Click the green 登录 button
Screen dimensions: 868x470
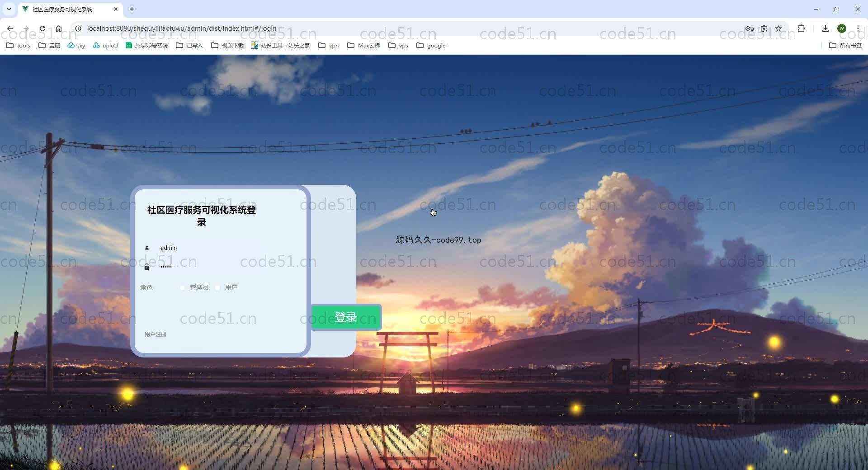(x=346, y=317)
